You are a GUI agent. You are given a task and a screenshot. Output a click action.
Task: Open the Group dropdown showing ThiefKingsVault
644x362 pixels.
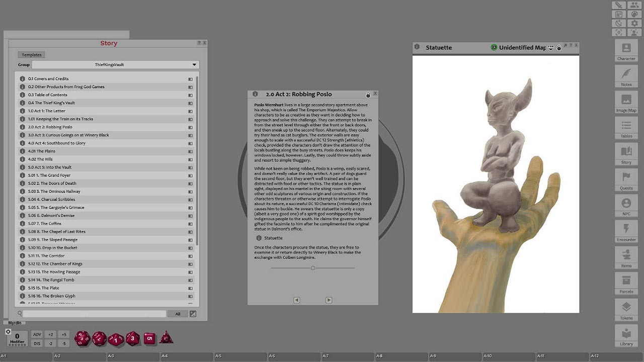194,64
